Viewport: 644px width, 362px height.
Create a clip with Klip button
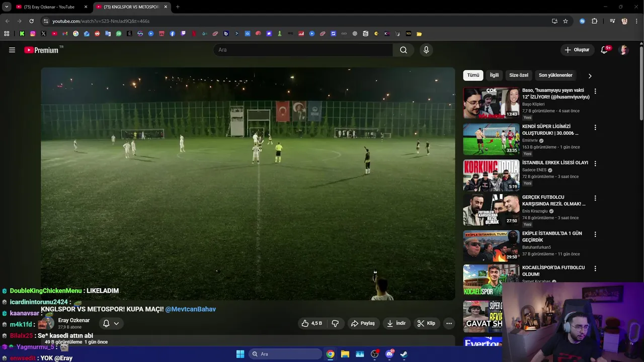[x=426, y=323]
